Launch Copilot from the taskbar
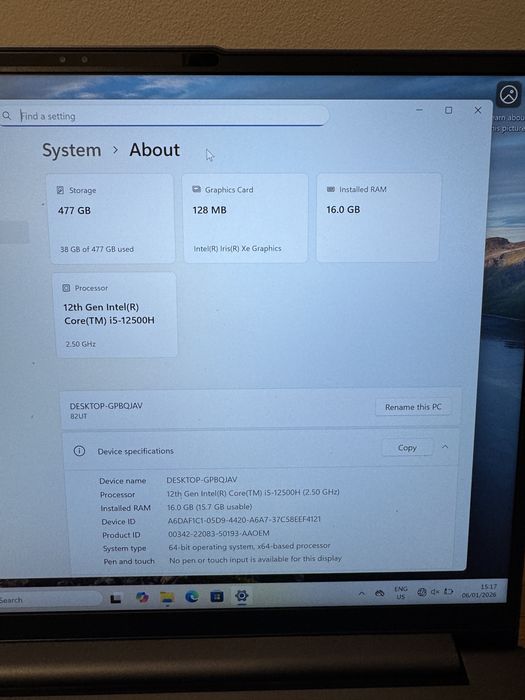Screen dimensions: 525x700 142,597
